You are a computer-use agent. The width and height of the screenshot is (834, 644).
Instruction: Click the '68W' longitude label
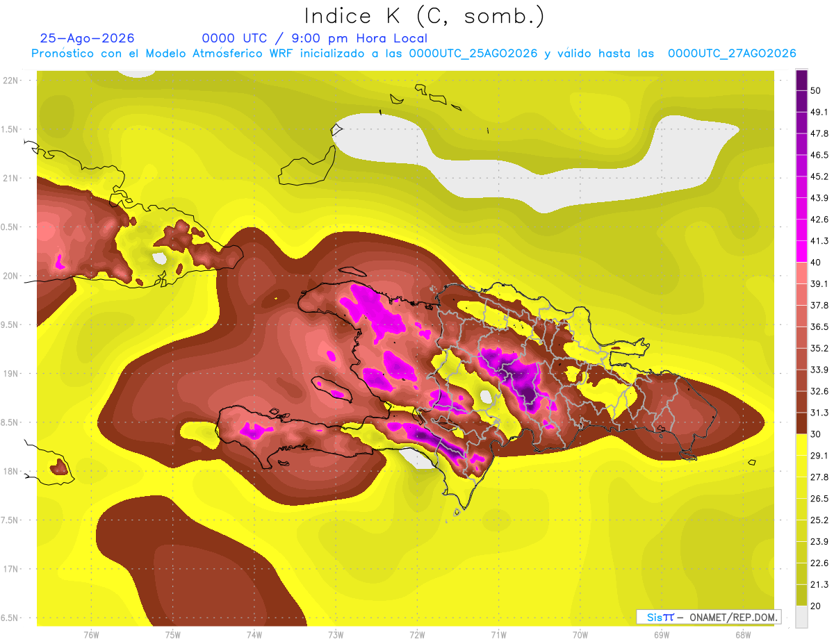(742, 634)
